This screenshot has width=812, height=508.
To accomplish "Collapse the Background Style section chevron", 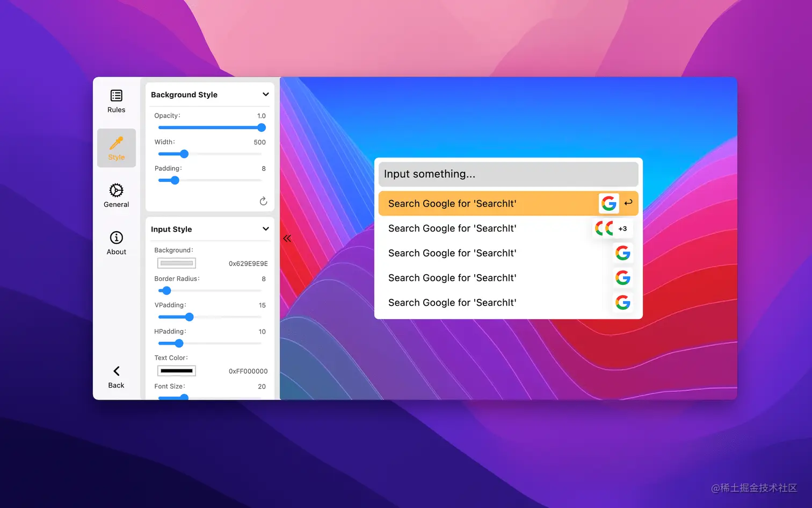I will [265, 95].
